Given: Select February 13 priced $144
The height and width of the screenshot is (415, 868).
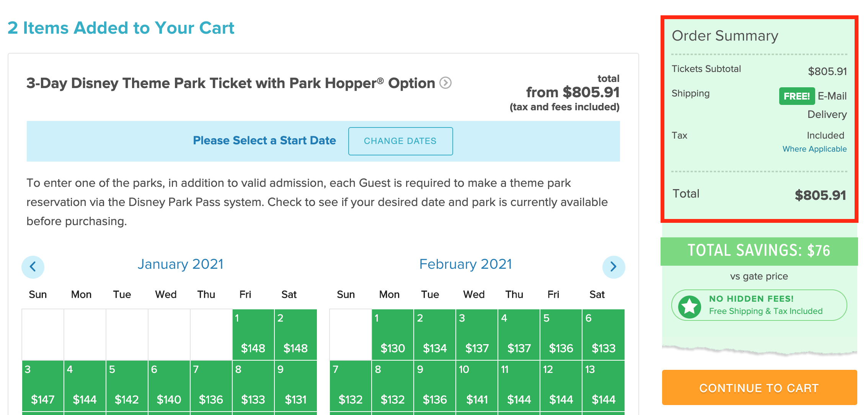Looking at the screenshot, I should tap(604, 386).
